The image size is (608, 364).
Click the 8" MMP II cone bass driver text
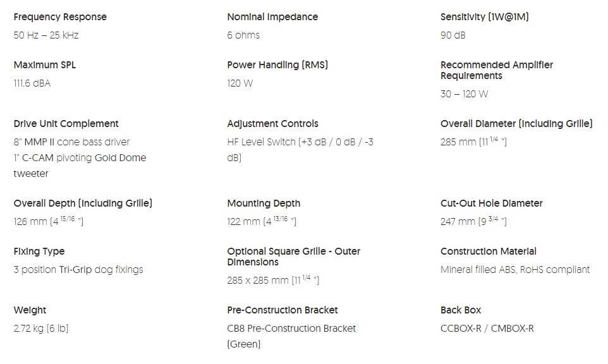coord(71,142)
